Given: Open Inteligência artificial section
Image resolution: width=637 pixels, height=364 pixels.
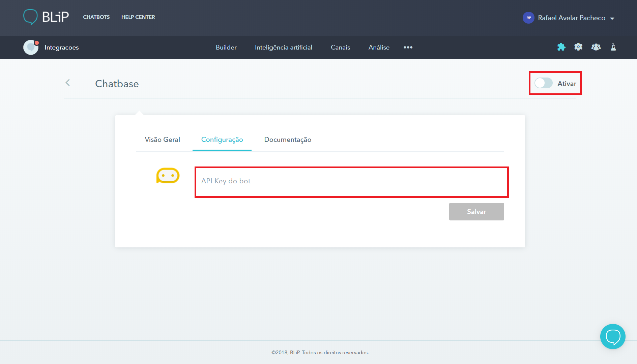Looking at the screenshot, I should coord(284,48).
